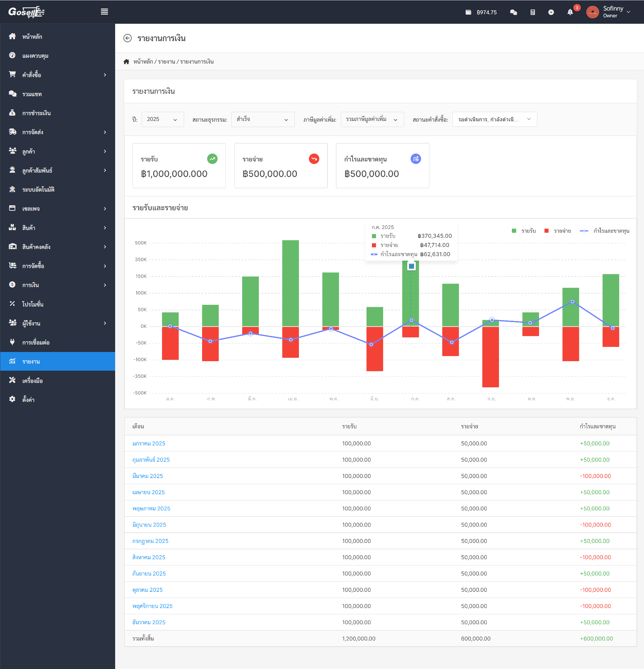Open แผงควบคุม in the sidebar
This screenshot has height=669, width=644.
[x=35, y=56]
